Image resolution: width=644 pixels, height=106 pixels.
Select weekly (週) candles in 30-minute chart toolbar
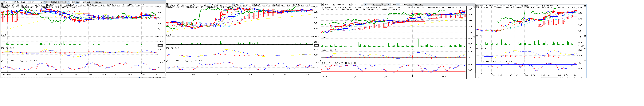(x=376, y=5)
